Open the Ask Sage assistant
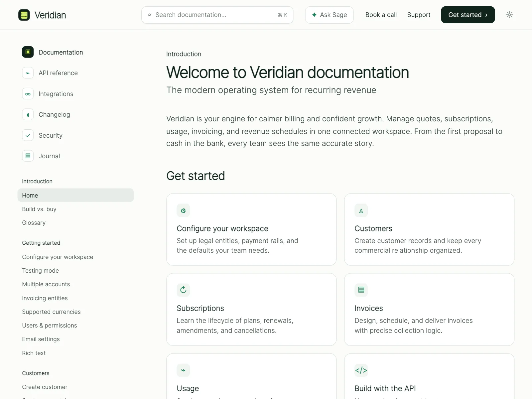 click(x=329, y=15)
